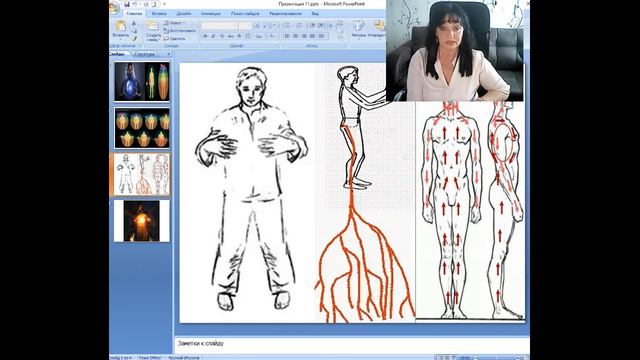Center the text alignment
This screenshot has height=360, width=640.
point(296,36)
